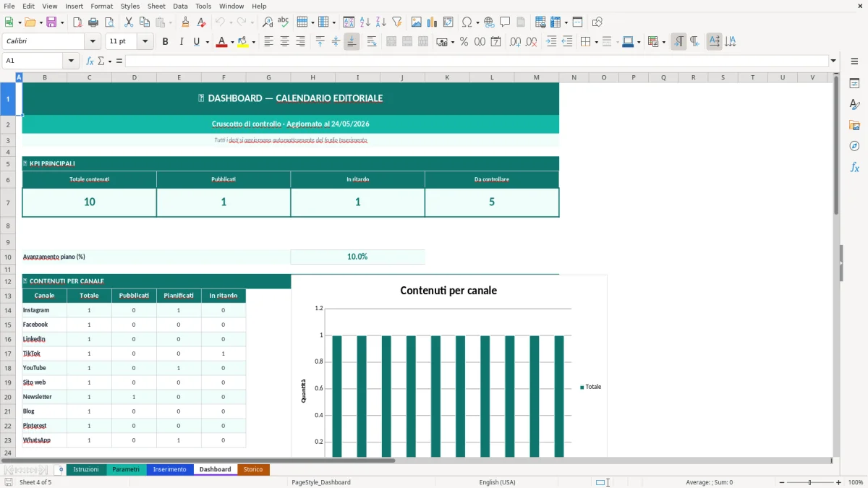
Task: Toggle Left-To-Right paragraph direction
Action: (678, 42)
